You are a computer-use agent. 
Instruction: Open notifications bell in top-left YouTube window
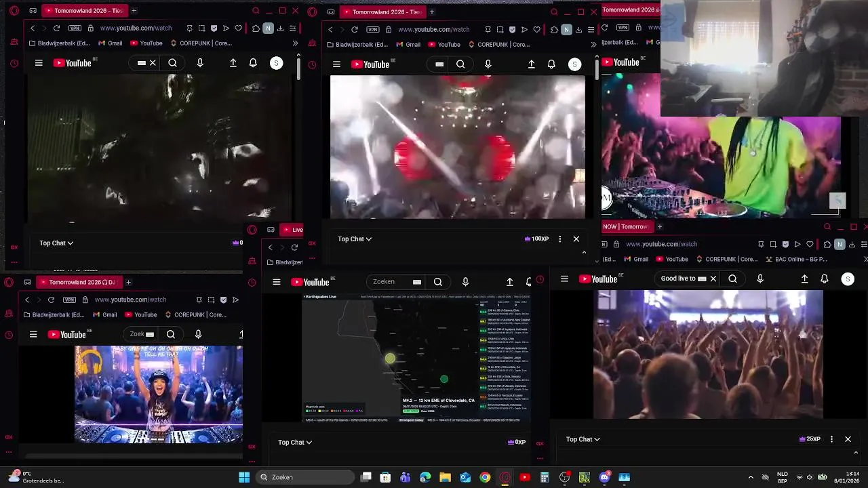click(253, 63)
